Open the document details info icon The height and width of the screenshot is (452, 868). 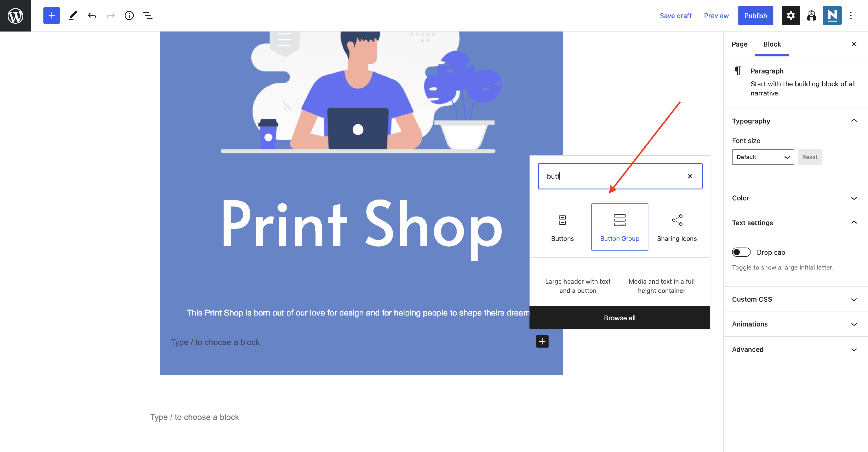(129, 16)
